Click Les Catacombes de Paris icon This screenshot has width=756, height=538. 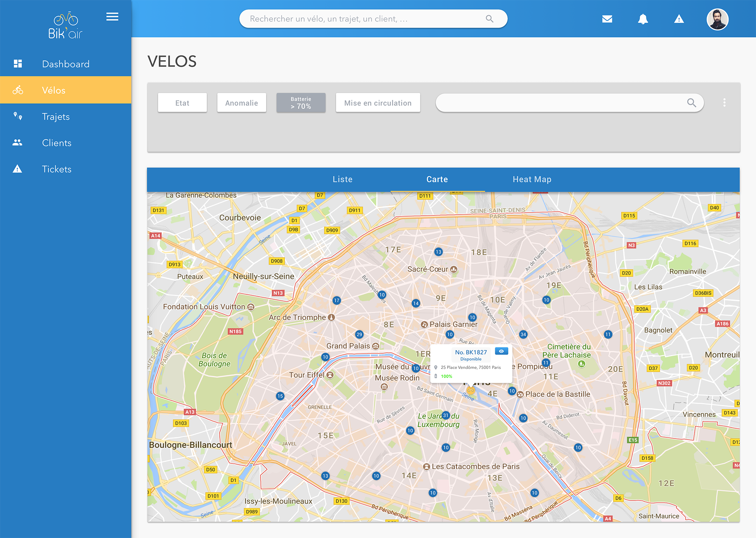(x=426, y=467)
